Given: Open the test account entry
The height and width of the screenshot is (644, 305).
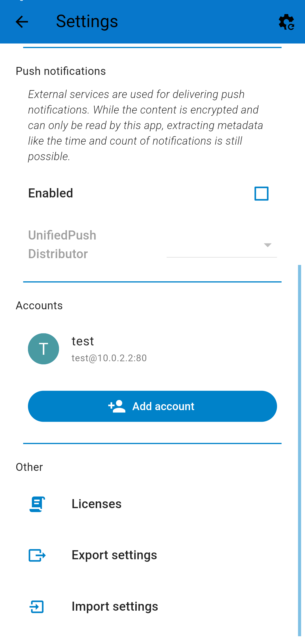Looking at the screenshot, I should click(x=152, y=349).
